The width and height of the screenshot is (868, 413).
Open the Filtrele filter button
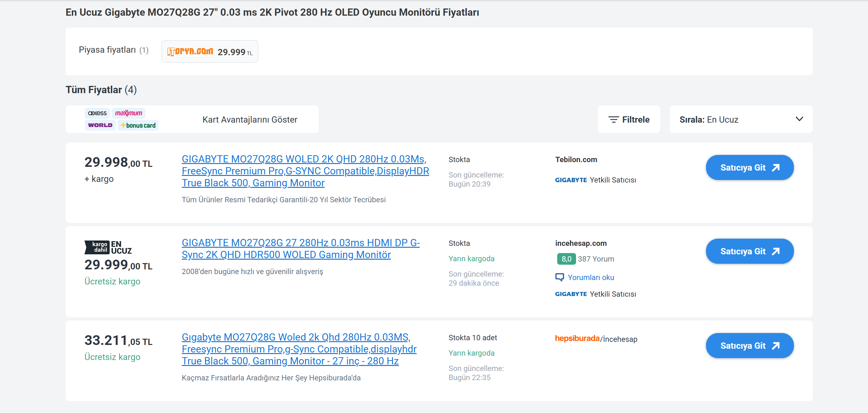(x=629, y=119)
